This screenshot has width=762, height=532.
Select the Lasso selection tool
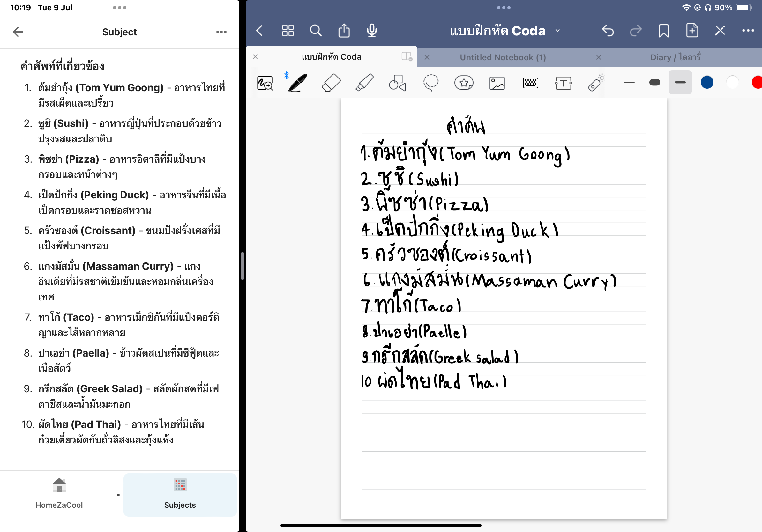(x=430, y=83)
